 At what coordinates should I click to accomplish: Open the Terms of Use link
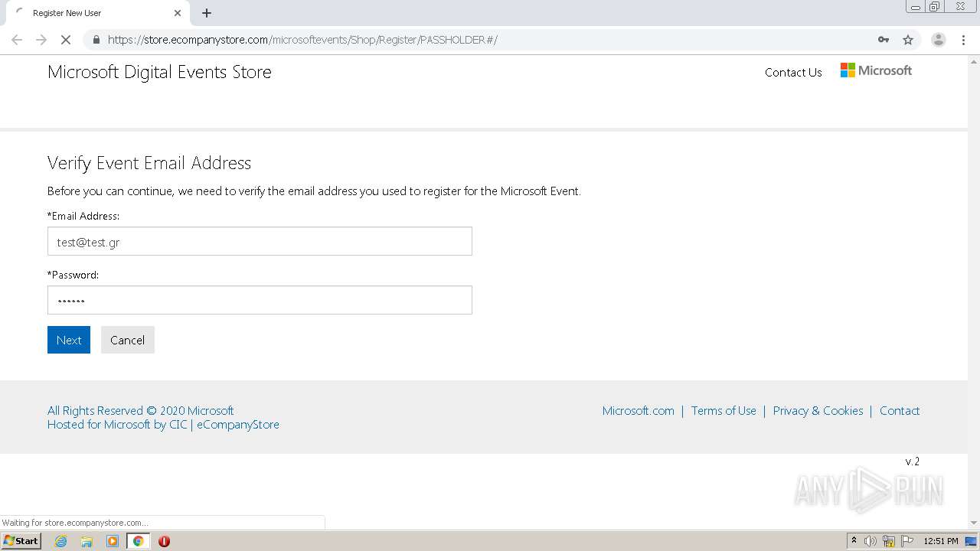724,411
